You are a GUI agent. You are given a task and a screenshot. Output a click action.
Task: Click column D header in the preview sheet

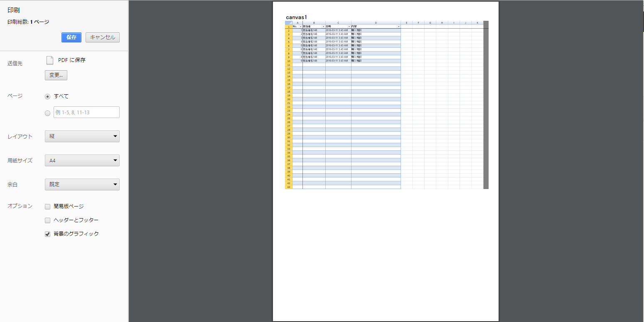click(376, 23)
